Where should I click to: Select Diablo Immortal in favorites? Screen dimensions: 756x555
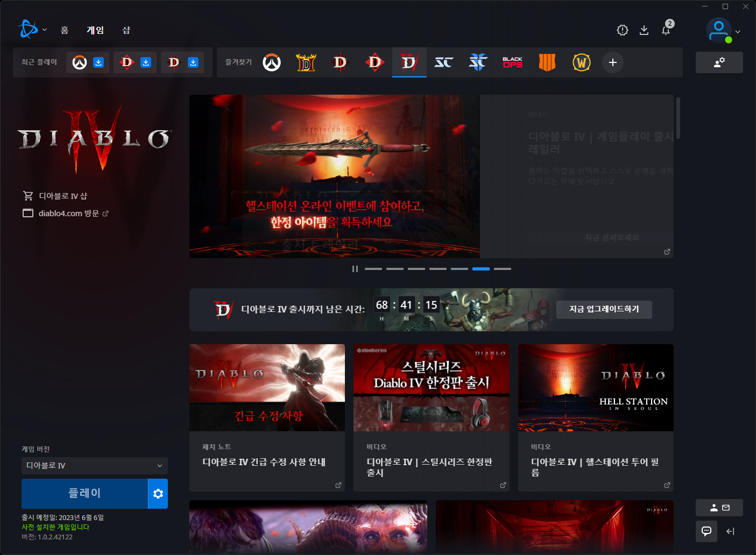pyautogui.click(x=375, y=62)
